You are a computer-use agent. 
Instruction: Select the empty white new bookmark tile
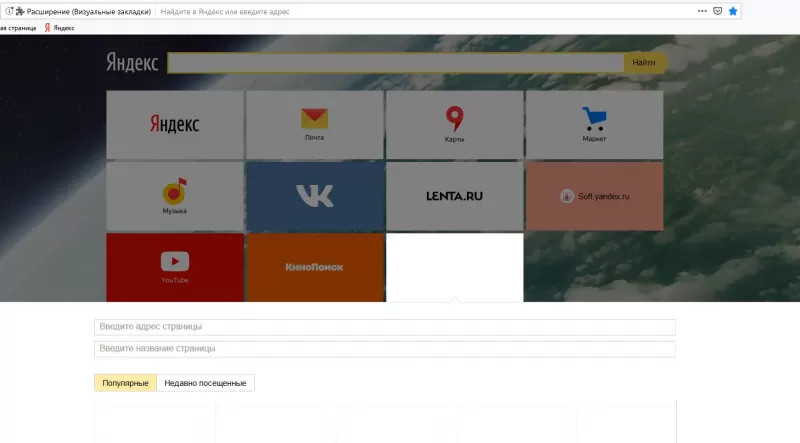pyautogui.click(x=455, y=267)
